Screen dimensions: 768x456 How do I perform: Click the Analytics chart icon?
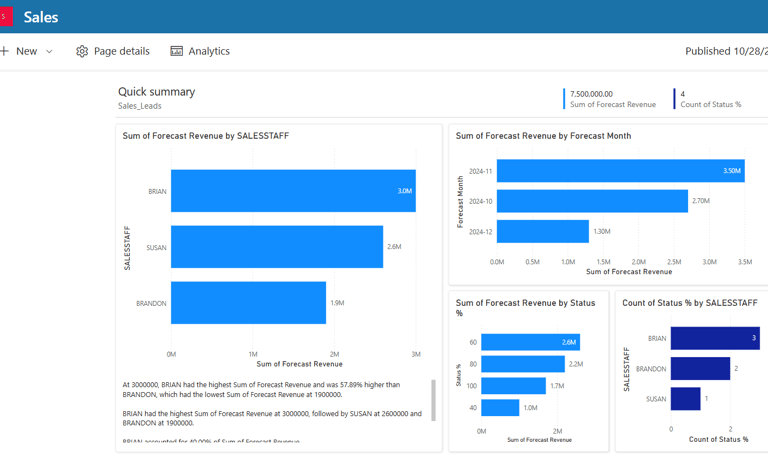coord(176,51)
